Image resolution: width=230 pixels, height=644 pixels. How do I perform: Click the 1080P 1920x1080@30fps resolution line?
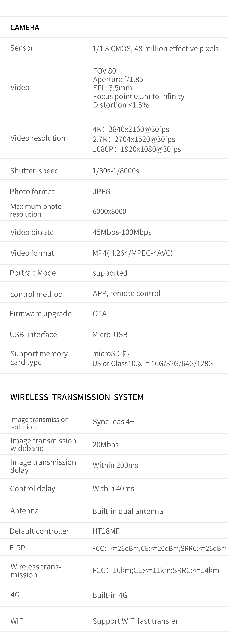tap(137, 149)
